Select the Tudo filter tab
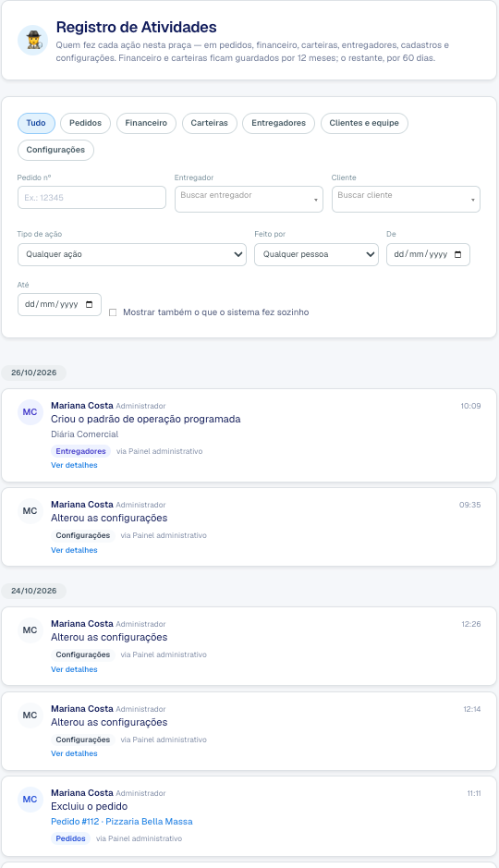 click(36, 123)
